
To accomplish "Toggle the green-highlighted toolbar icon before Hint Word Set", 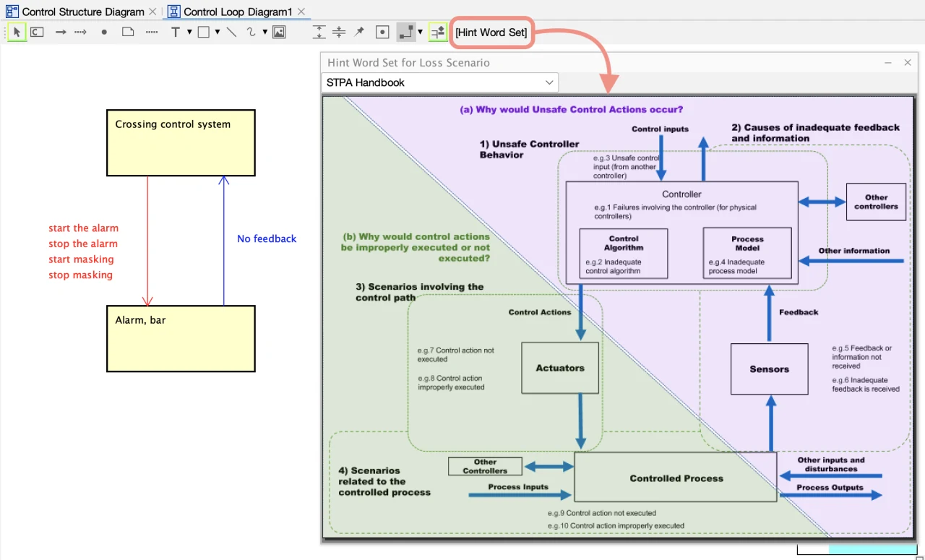I will point(437,33).
